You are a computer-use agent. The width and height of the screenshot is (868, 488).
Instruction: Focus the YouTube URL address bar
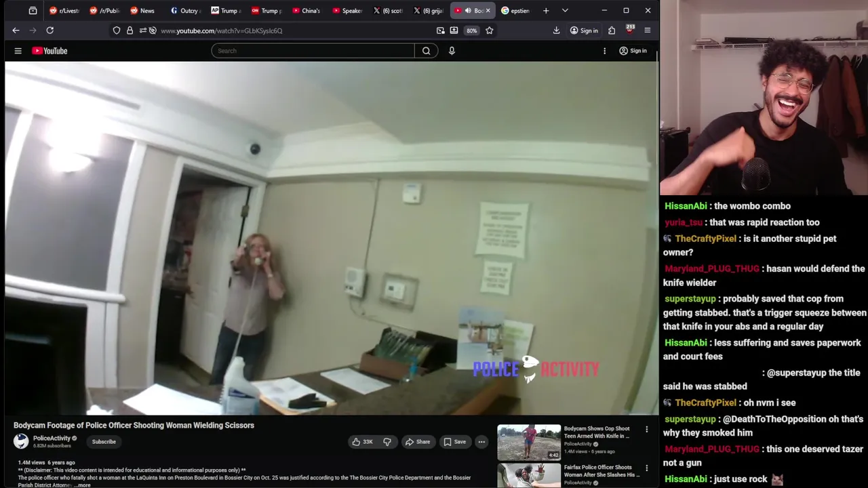295,30
